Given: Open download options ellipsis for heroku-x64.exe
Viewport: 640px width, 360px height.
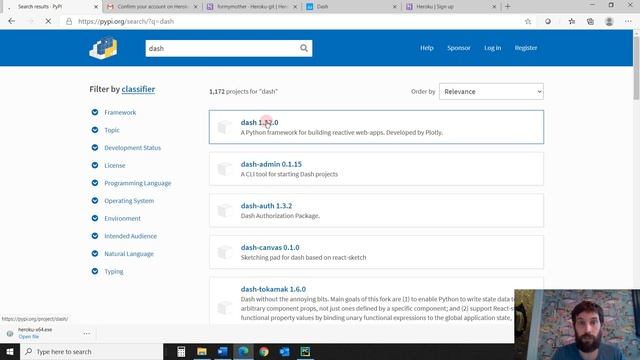Looking at the screenshot, I should tap(87, 333).
